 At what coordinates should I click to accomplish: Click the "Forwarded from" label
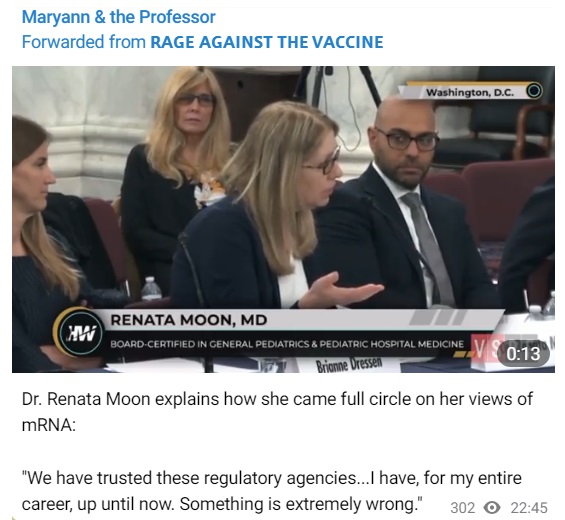coord(84,42)
